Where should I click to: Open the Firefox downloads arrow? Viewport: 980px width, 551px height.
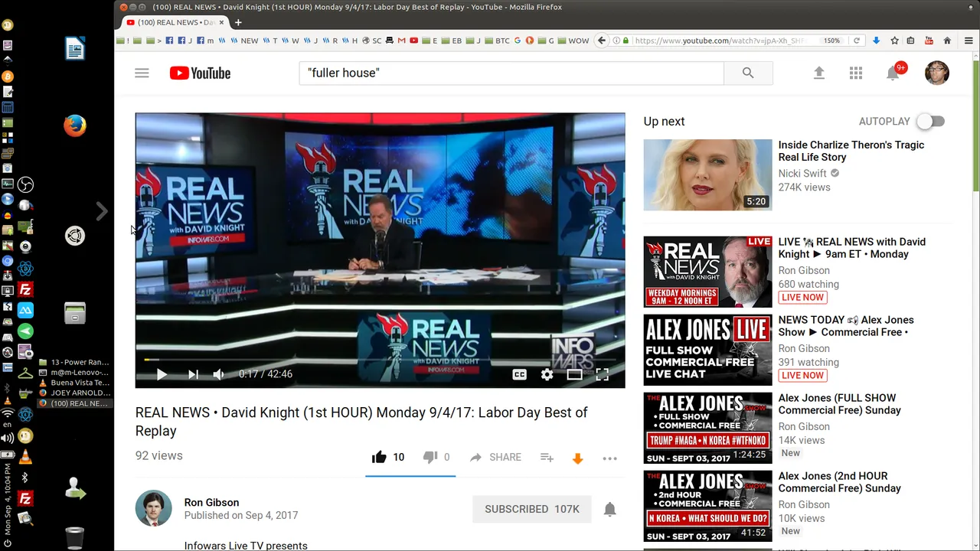pyautogui.click(x=876, y=41)
